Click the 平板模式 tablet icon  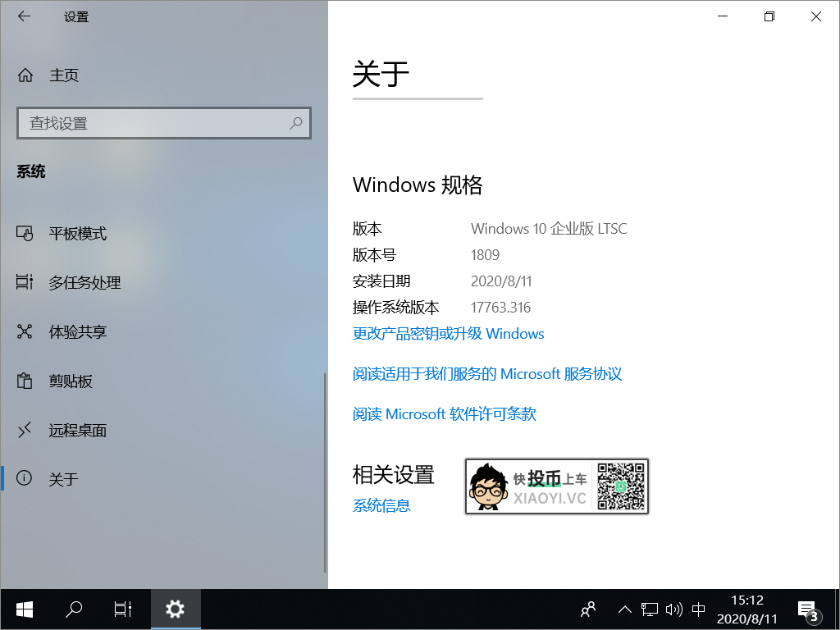click(25, 234)
